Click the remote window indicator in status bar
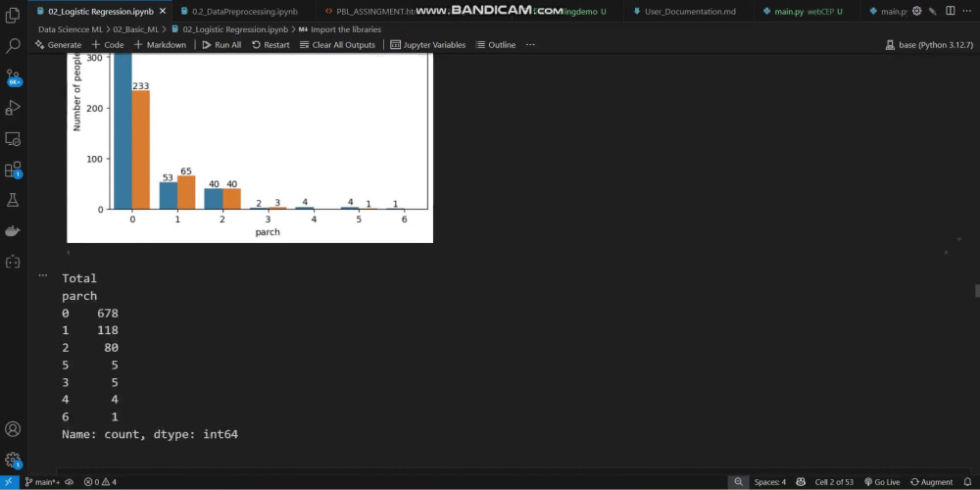This screenshot has width=980, height=490. point(9,482)
